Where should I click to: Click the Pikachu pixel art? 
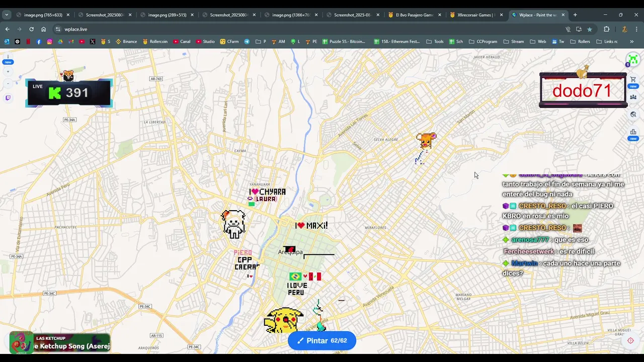pos(284,320)
